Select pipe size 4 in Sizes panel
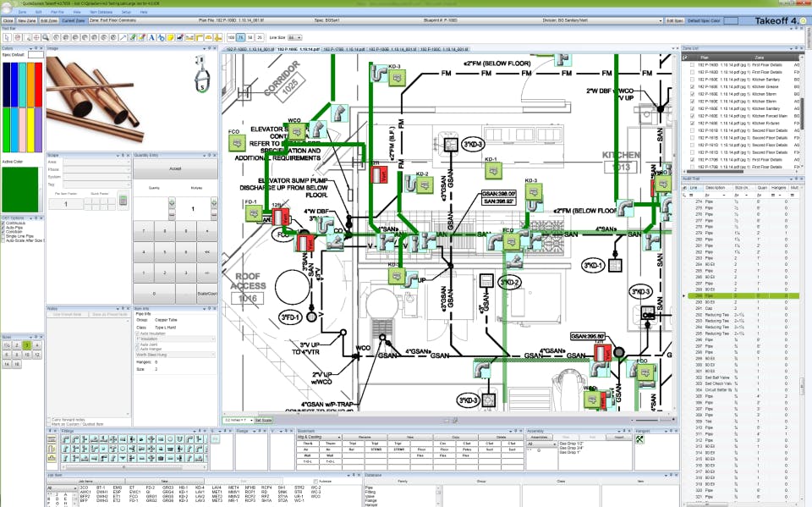812x507 pixels. (36, 345)
